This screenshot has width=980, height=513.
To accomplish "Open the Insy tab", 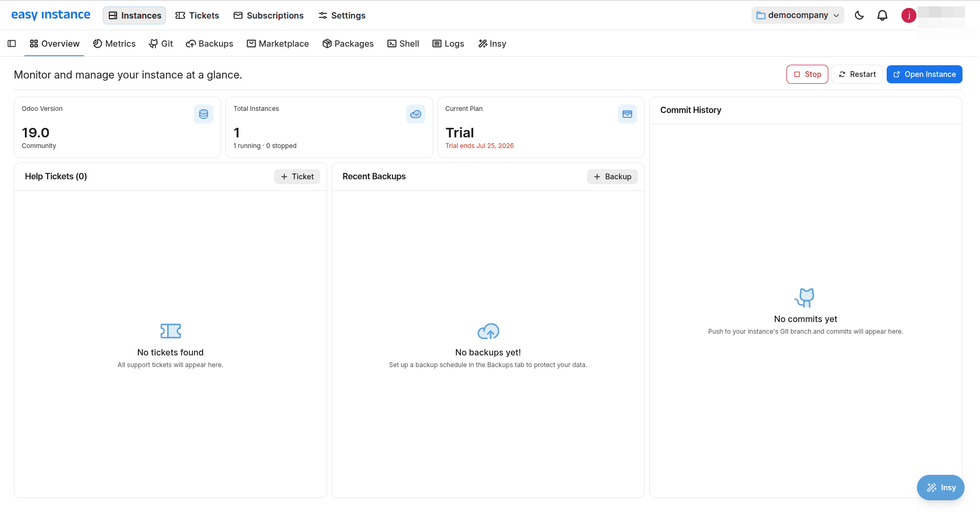I will (492, 44).
